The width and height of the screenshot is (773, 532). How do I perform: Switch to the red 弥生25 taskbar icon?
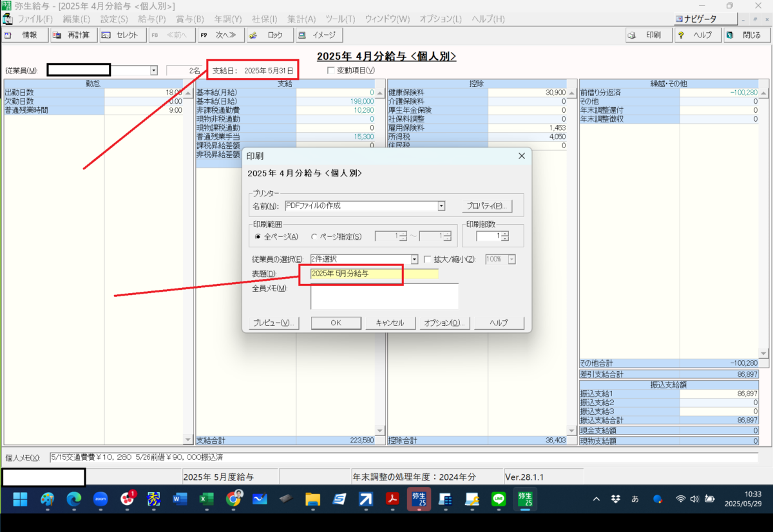[x=419, y=499]
